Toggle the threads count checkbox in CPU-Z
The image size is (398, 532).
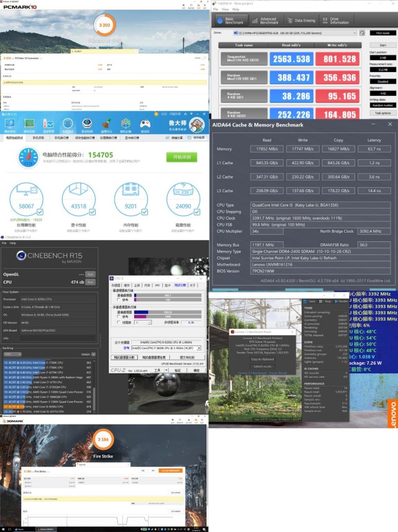click(x=118, y=322)
